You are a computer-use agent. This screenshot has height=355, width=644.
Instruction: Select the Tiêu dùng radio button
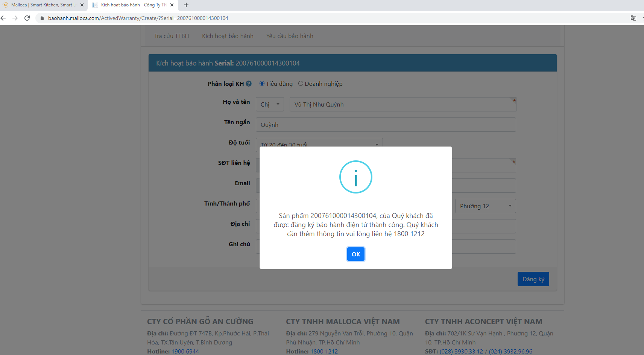[262, 84]
